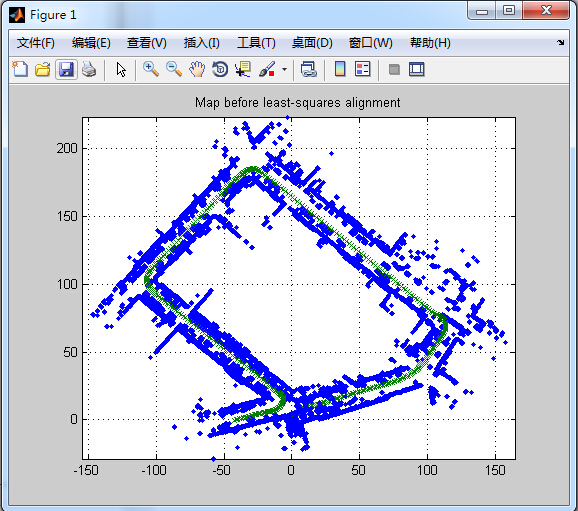Print the figure using printer icon
The height and width of the screenshot is (511, 578).
click(x=89, y=69)
